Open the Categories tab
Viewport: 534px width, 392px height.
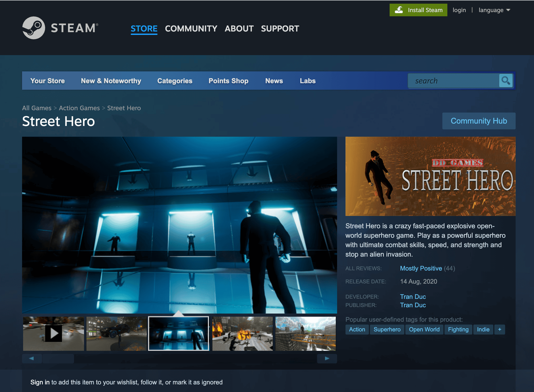coord(175,81)
